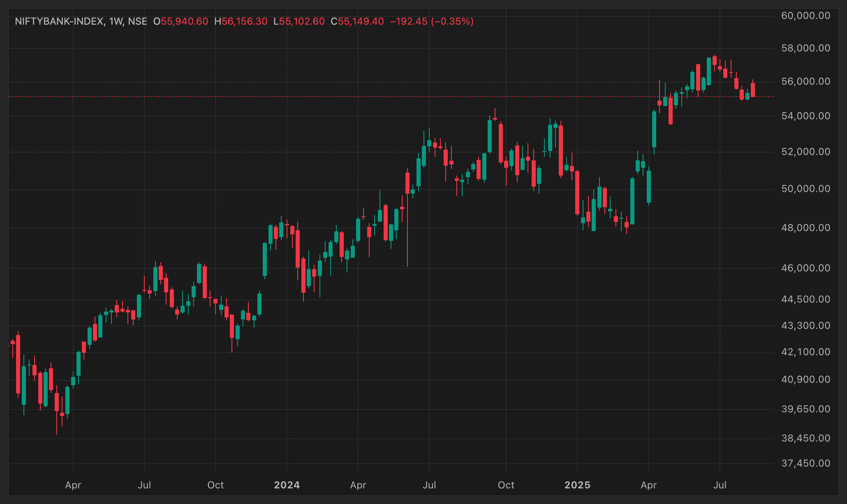Click the 54,000.00 price axis label

pyautogui.click(x=806, y=116)
